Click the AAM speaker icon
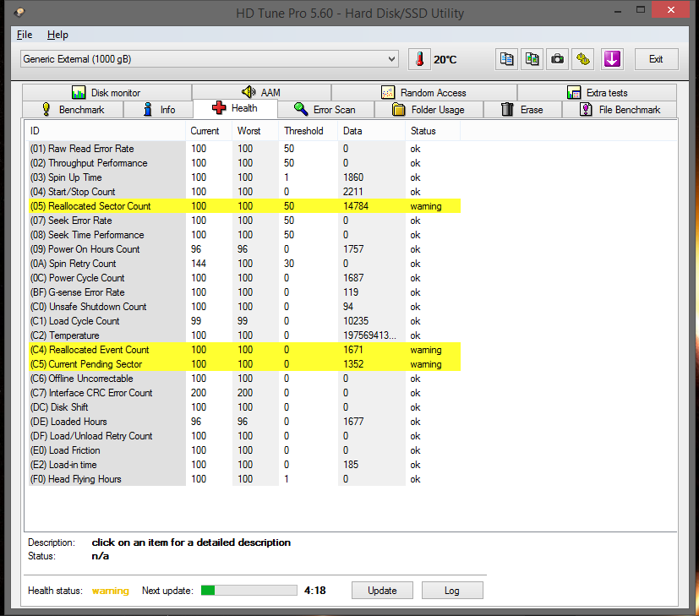The image size is (699, 616). click(x=248, y=92)
